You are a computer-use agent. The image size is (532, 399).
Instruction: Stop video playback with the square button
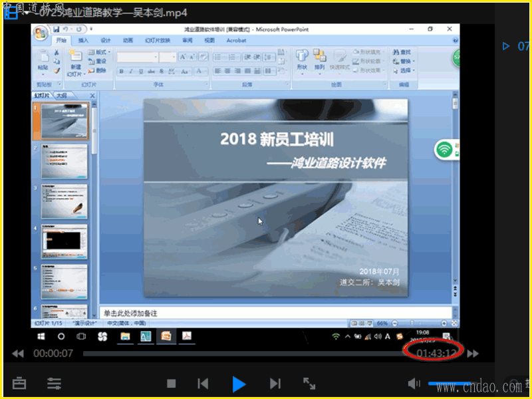172,384
